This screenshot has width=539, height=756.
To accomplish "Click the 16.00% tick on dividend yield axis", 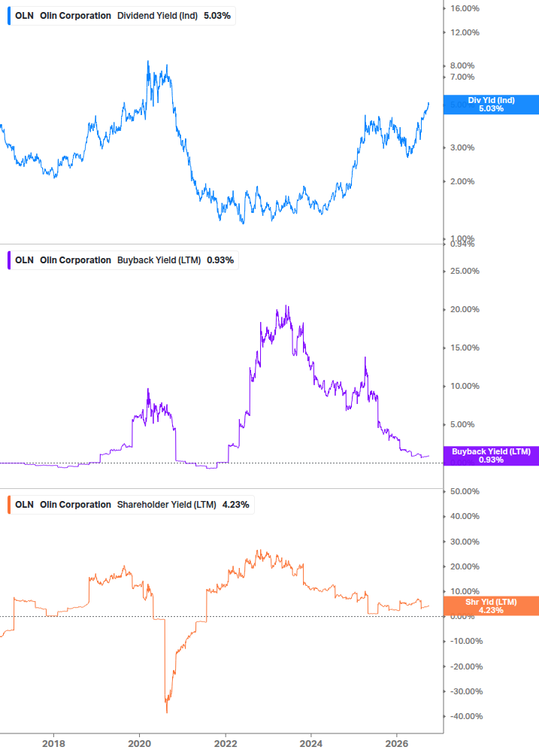I will pyautogui.click(x=465, y=8).
